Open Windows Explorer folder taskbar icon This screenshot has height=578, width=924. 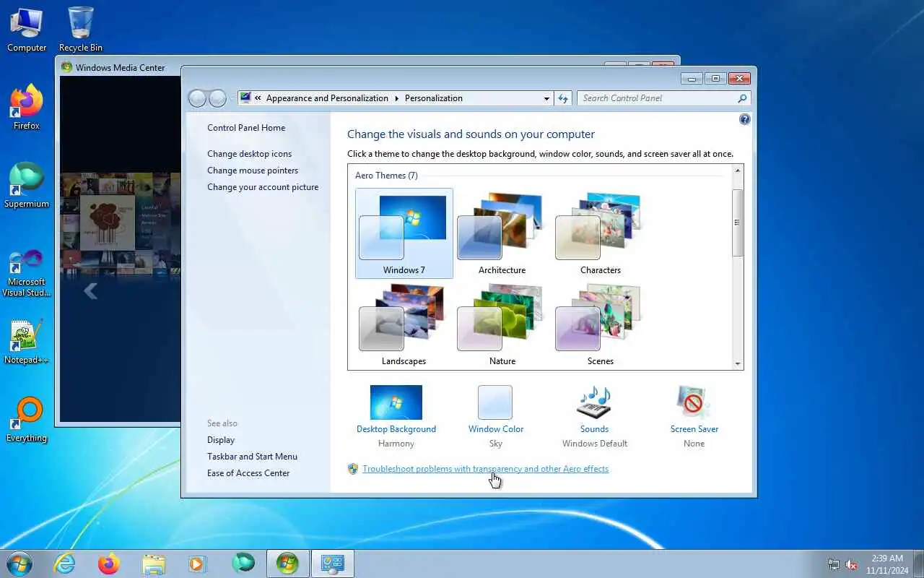[x=154, y=564]
